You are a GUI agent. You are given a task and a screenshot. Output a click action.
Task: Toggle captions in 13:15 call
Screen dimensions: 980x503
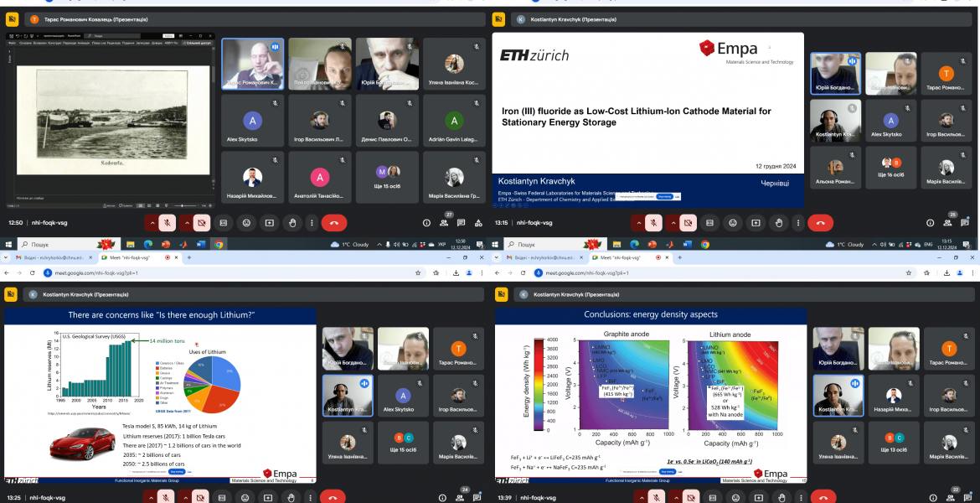(709, 223)
